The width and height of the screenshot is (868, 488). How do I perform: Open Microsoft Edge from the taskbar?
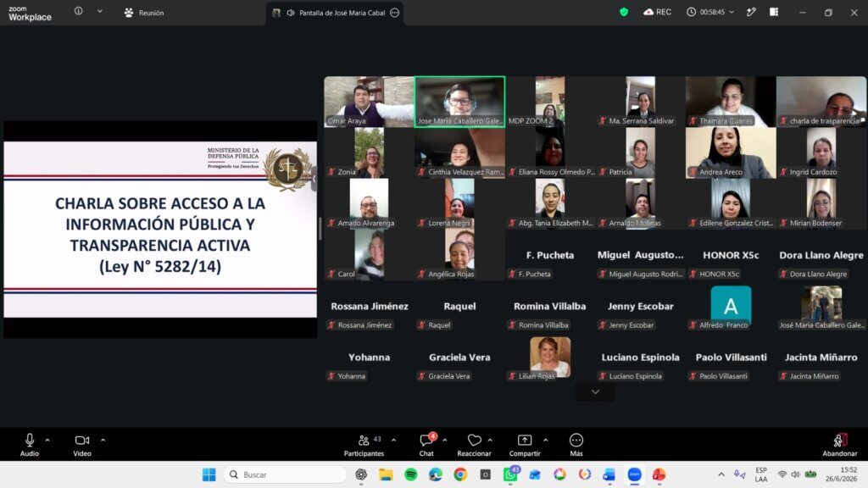[436, 474]
